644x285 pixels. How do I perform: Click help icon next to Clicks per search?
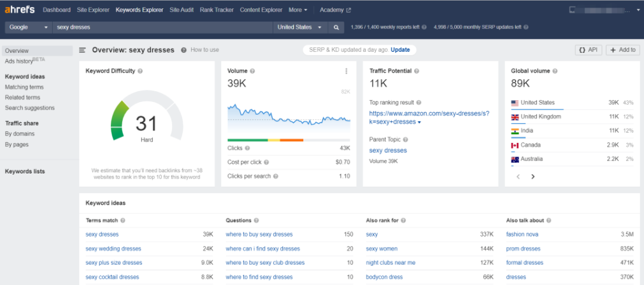click(x=276, y=176)
